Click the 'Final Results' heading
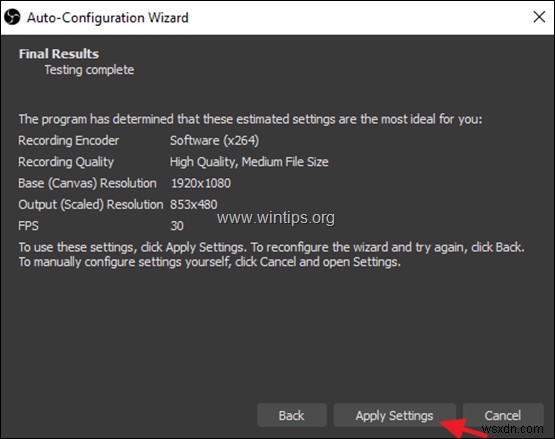 click(x=59, y=54)
